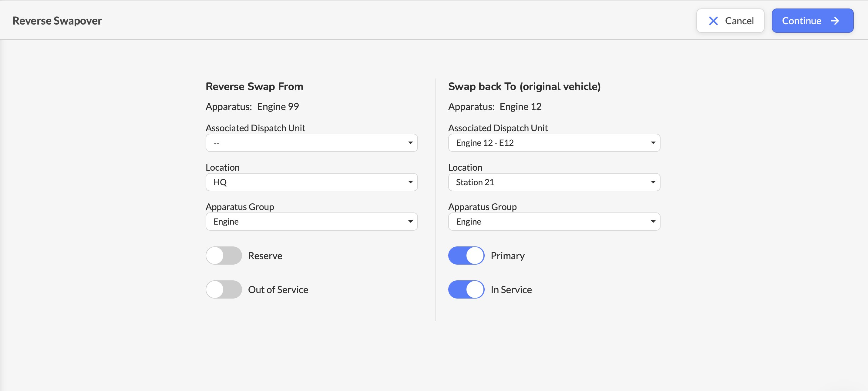
Task: Click the arrow of the HQ dropdown
Action: 410,182
